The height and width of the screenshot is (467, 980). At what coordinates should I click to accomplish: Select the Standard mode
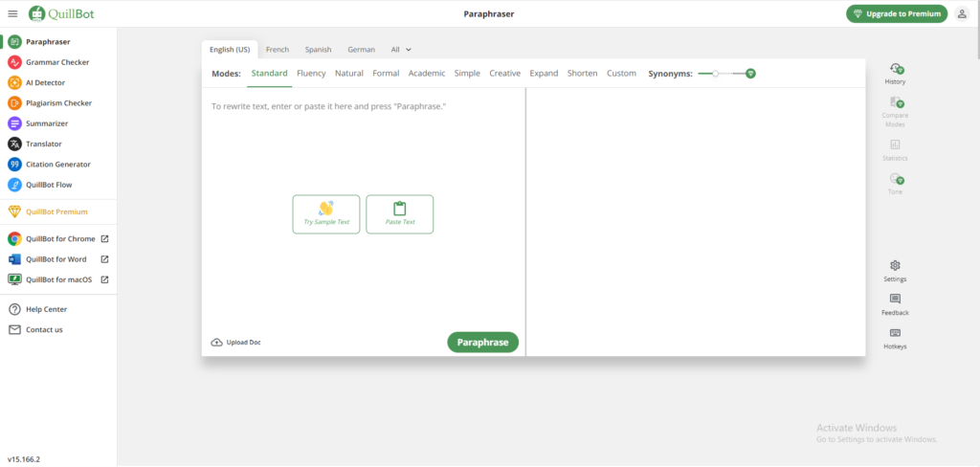click(269, 73)
